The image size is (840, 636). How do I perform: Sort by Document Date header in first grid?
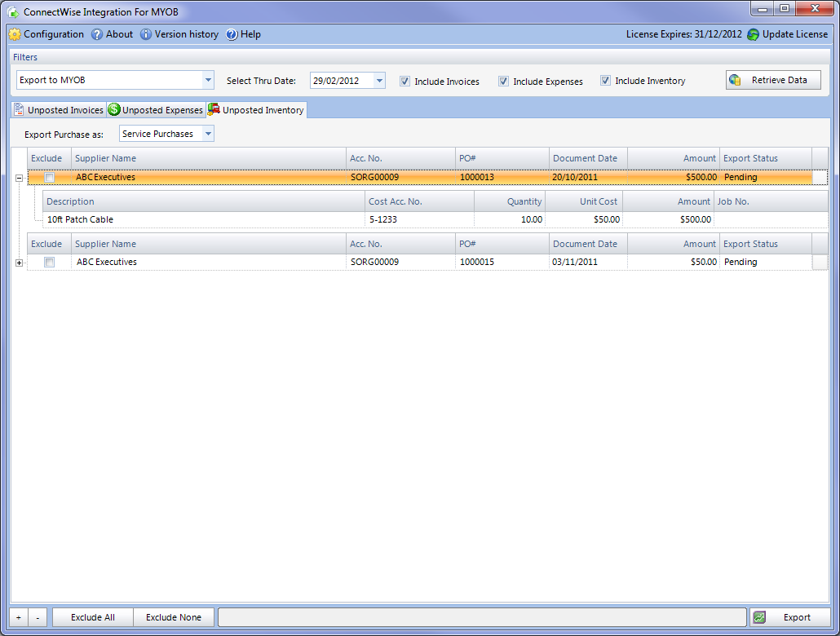tap(588, 158)
